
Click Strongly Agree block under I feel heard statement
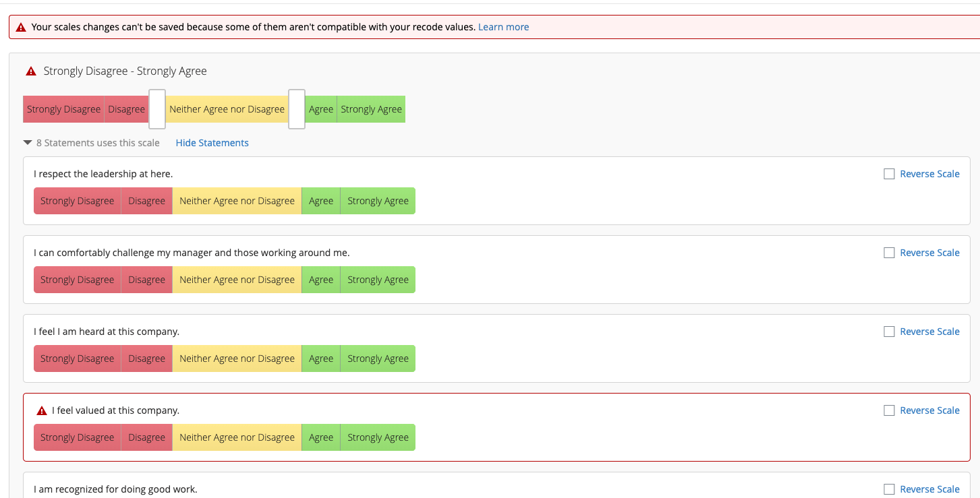(378, 359)
